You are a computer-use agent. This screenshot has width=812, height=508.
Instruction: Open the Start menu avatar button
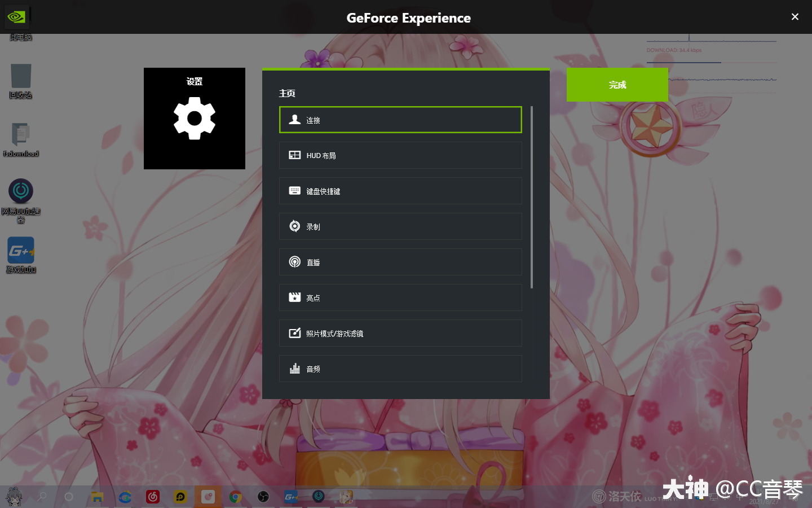[14, 497]
